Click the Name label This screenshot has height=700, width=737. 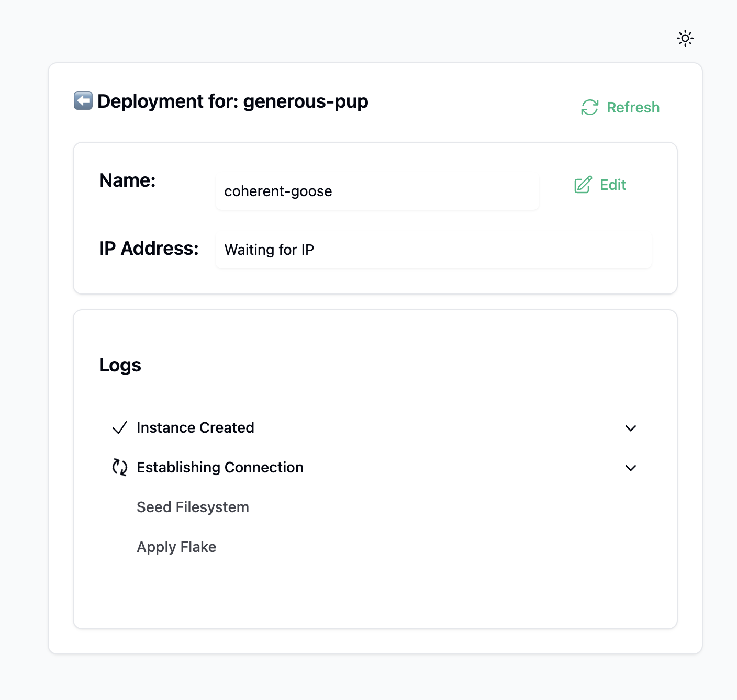[x=127, y=180]
